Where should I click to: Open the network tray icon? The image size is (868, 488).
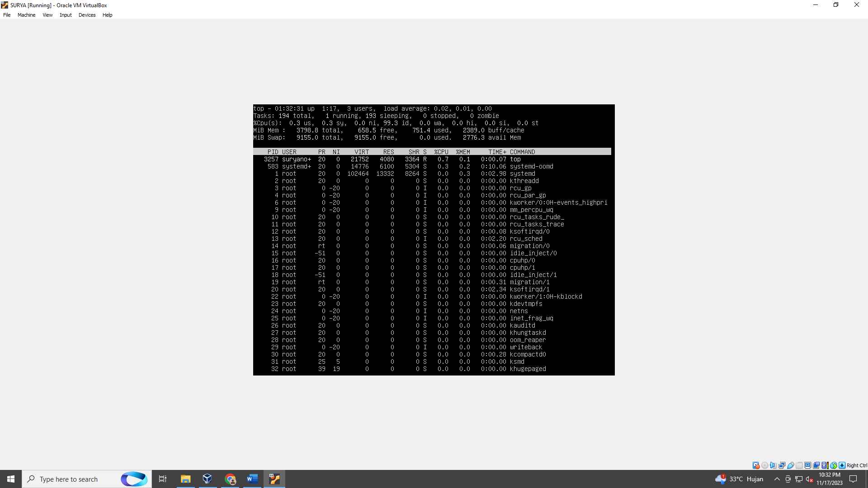[x=799, y=479]
